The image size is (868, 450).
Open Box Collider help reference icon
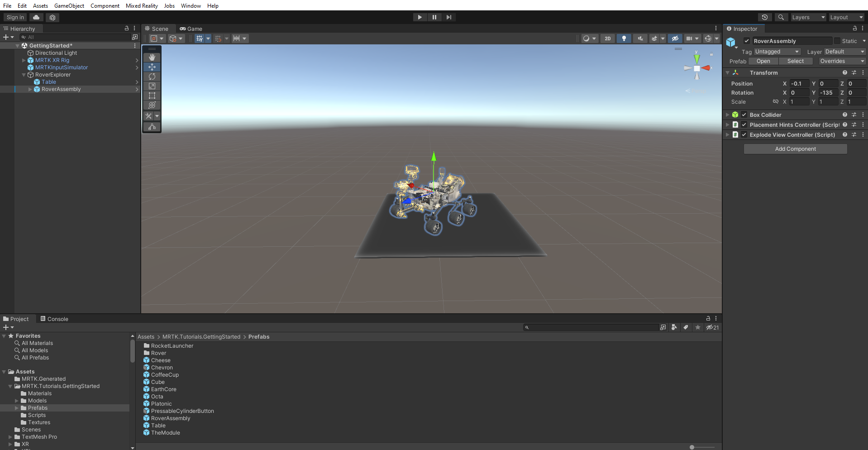tap(845, 115)
